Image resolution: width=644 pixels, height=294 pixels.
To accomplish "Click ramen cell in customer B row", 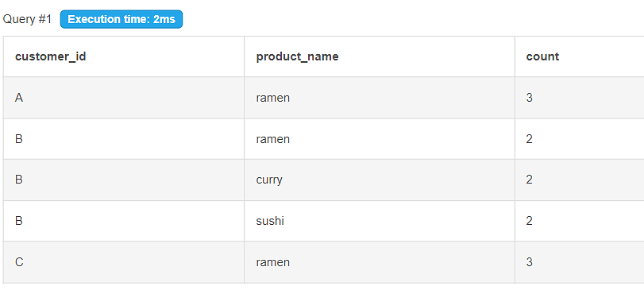I will 380,139.
